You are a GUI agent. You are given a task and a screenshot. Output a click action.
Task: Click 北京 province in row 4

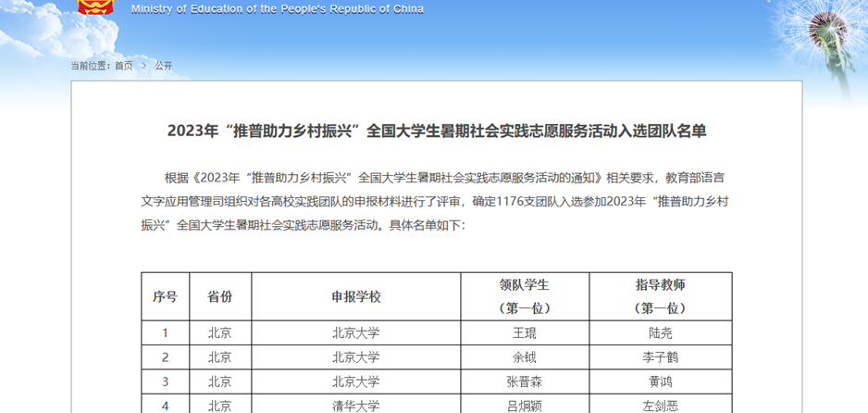point(220,407)
